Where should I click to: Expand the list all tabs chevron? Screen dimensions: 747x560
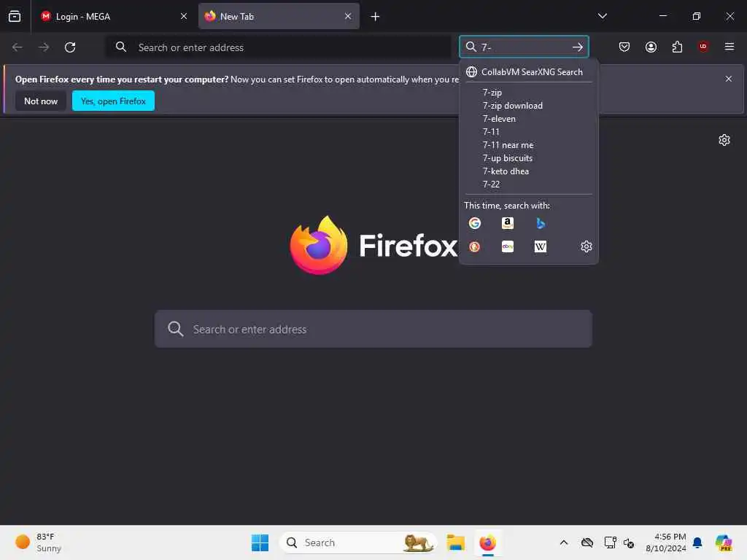point(602,16)
